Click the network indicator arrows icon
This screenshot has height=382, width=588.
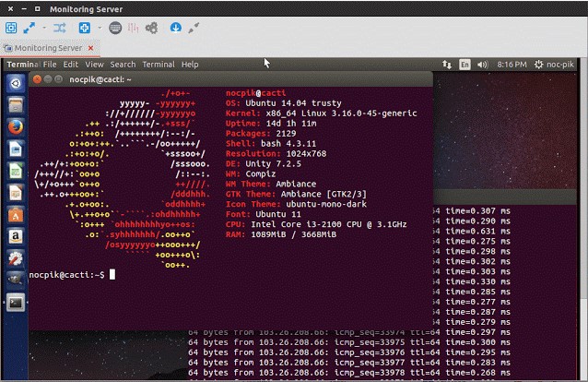pyautogui.click(x=446, y=65)
